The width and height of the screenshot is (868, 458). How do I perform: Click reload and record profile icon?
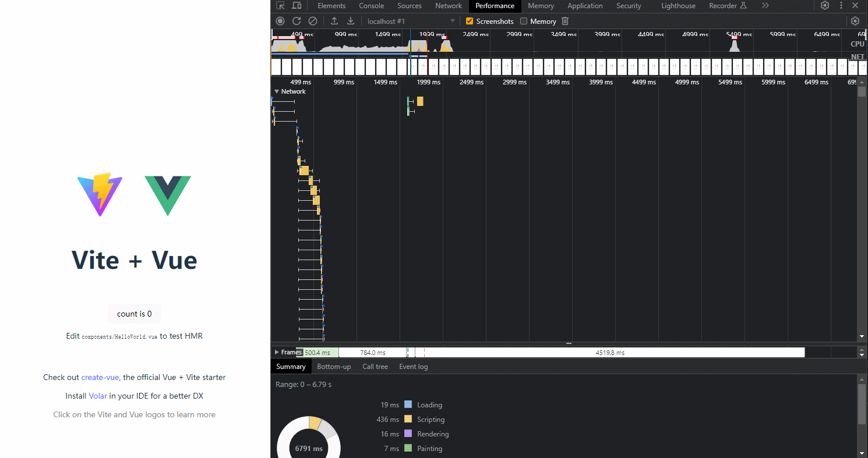pos(297,21)
